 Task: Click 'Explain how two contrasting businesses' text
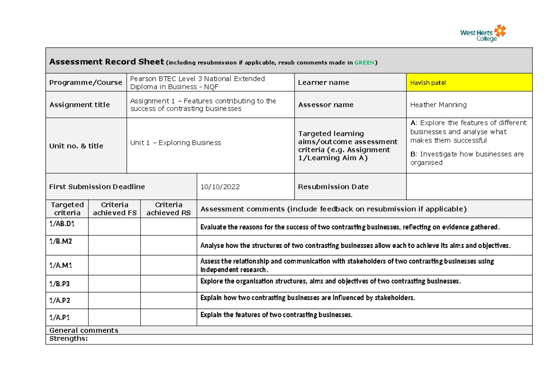coord(307,298)
